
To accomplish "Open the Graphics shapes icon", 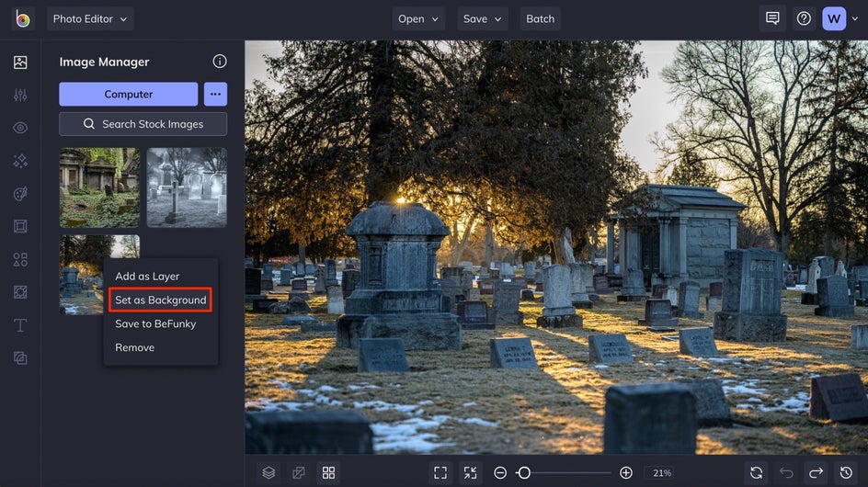I will pyautogui.click(x=20, y=259).
